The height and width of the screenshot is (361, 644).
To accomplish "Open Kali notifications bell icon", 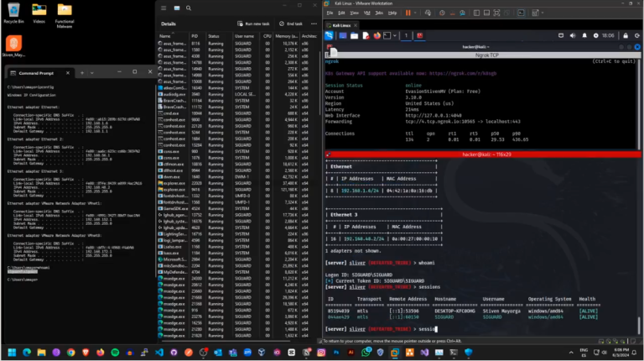I will 584,36.
